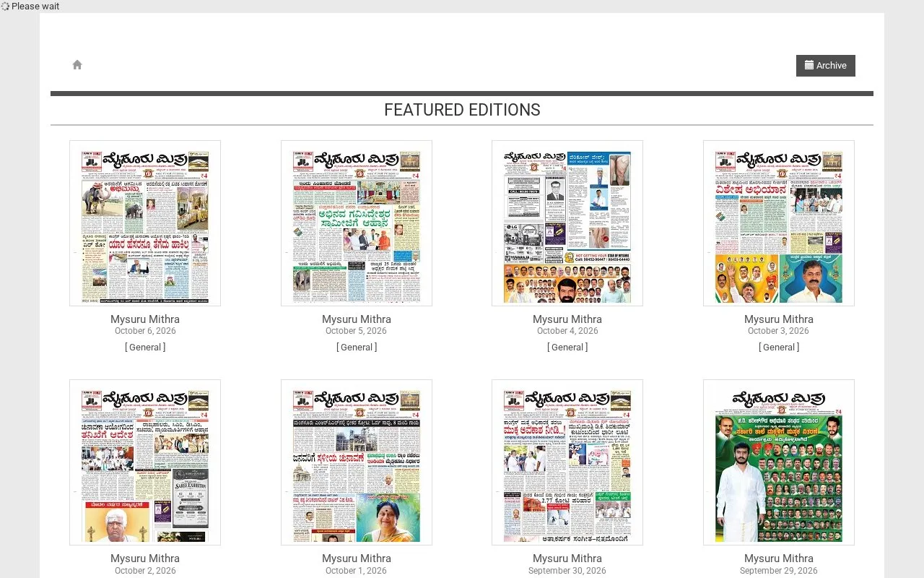
Task: Open the October 6, 2026 edition thumbnail
Action: (145, 223)
